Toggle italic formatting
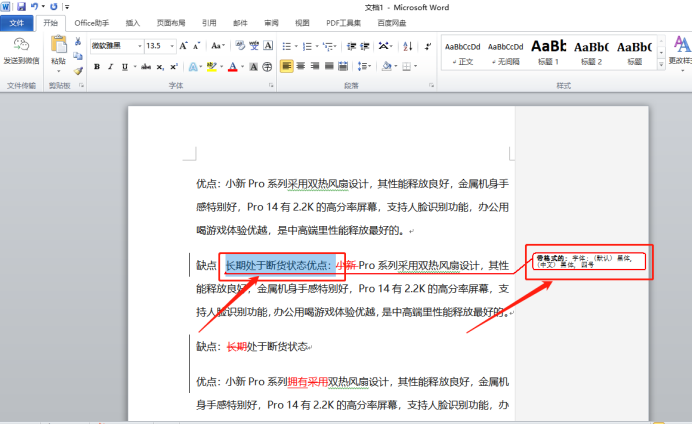This screenshot has height=424, width=692. [110, 67]
